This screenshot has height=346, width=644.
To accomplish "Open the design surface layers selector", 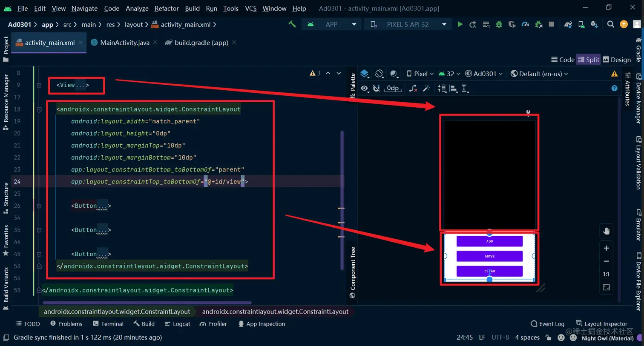I will 365,74.
